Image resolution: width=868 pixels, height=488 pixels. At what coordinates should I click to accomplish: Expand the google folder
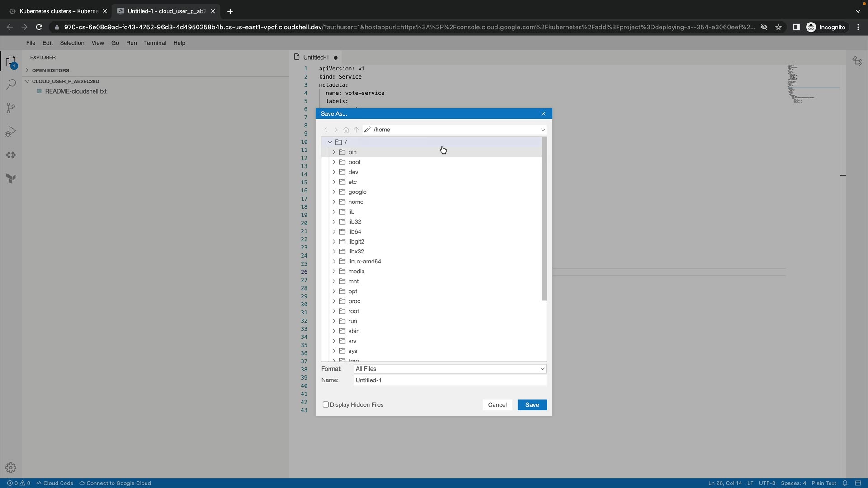coord(334,192)
